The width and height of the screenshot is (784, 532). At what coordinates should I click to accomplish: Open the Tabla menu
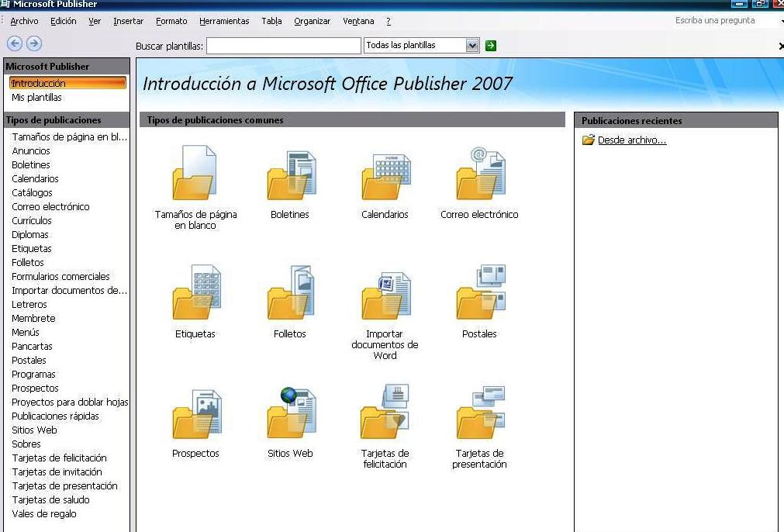pos(271,21)
